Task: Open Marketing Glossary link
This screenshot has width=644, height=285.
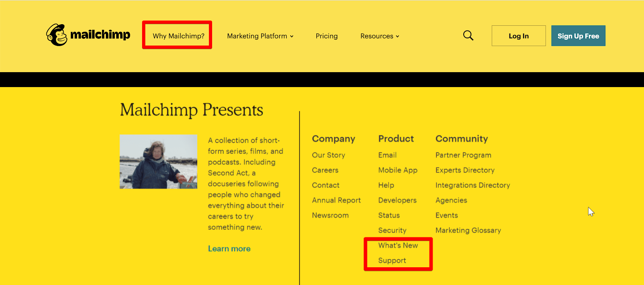Action: tap(468, 230)
